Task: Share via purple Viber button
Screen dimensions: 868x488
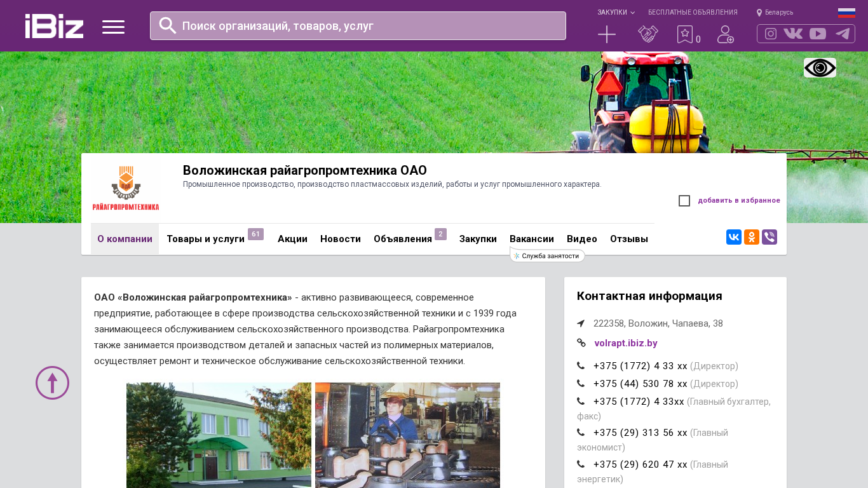Action: [770, 237]
